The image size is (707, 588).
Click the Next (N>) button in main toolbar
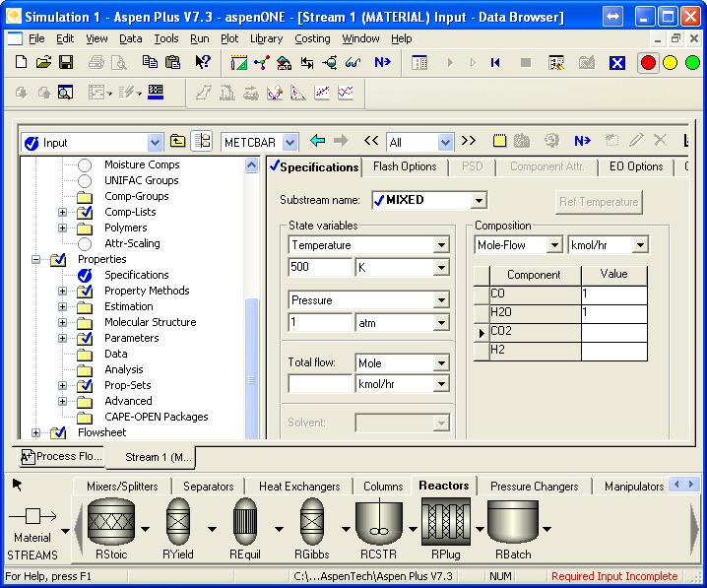tap(382, 62)
